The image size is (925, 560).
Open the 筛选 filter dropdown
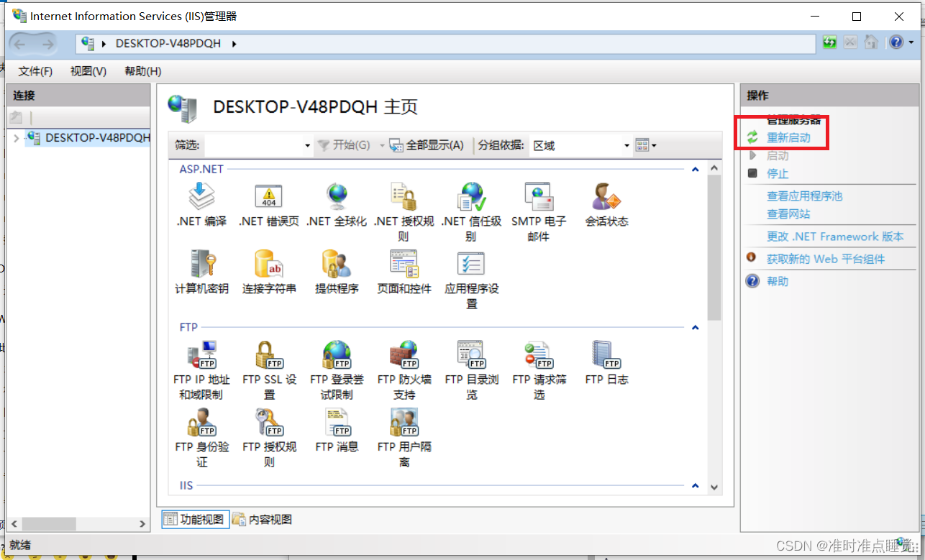coord(307,146)
